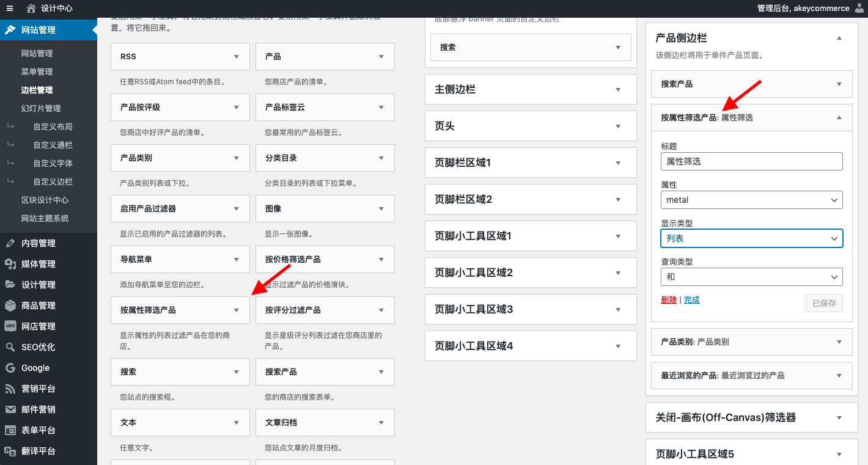868x465 pixels.
Task: Click the red 删除 link
Action: point(669,299)
